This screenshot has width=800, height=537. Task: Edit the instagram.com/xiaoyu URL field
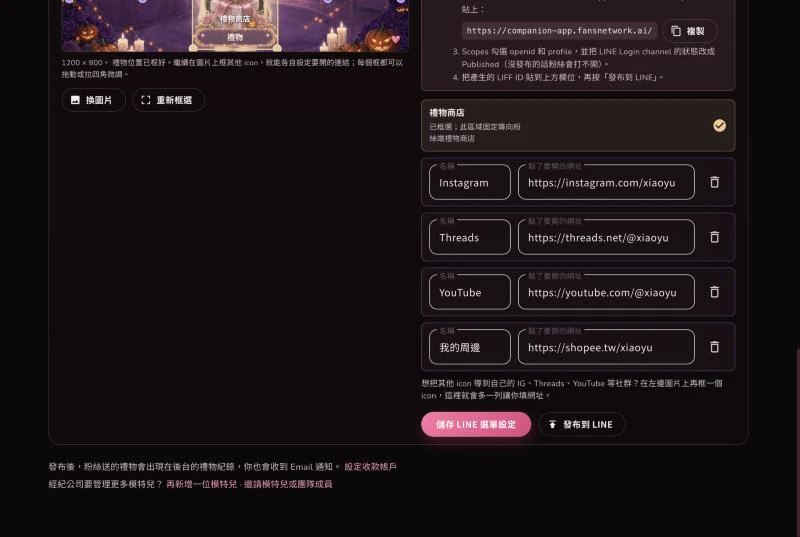point(606,182)
